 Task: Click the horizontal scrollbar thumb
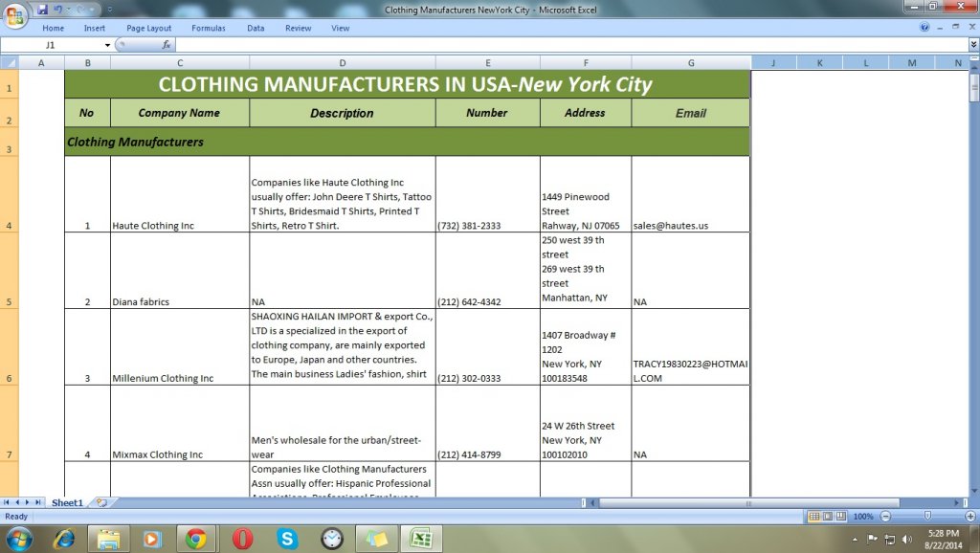pos(748,502)
